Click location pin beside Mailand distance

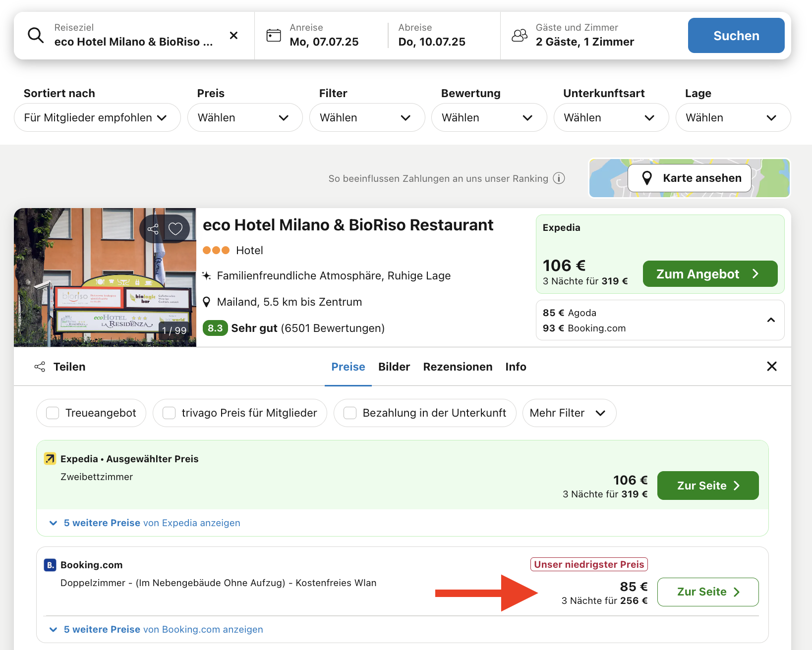(x=207, y=302)
